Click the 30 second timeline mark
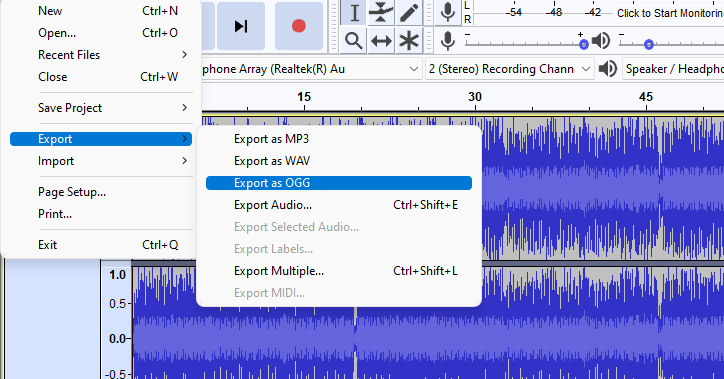This screenshot has width=724, height=379. (x=475, y=97)
